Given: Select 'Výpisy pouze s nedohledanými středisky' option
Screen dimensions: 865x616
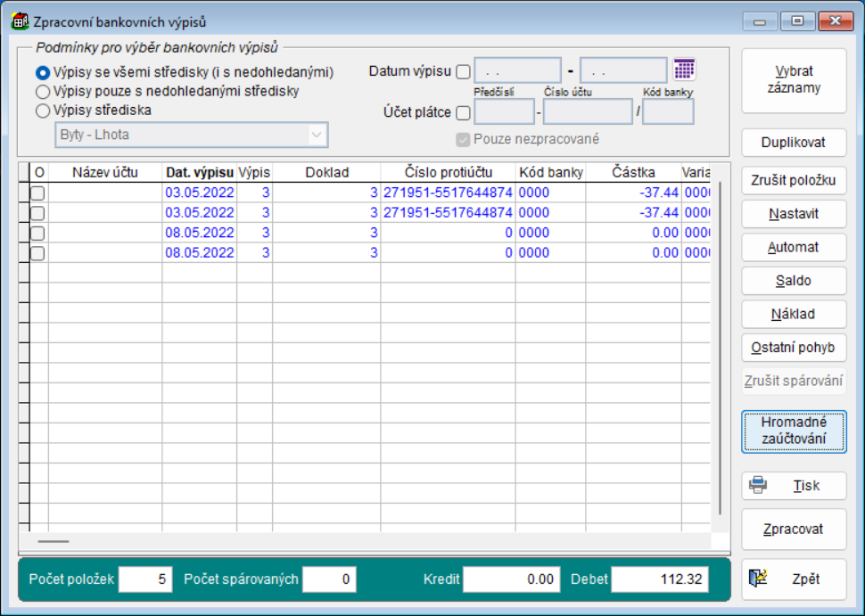Looking at the screenshot, I should [42, 91].
